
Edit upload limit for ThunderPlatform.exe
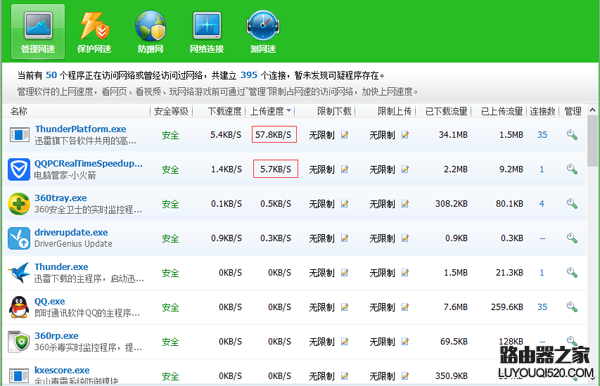(x=405, y=135)
